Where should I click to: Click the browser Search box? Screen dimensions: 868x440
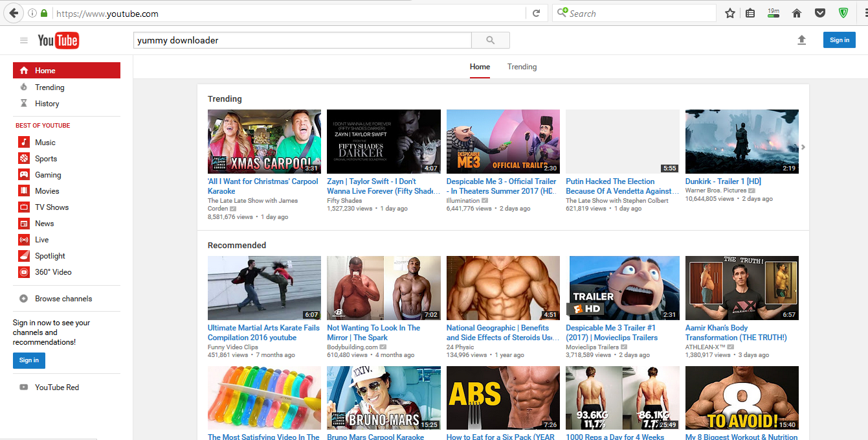click(x=634, y=13)
